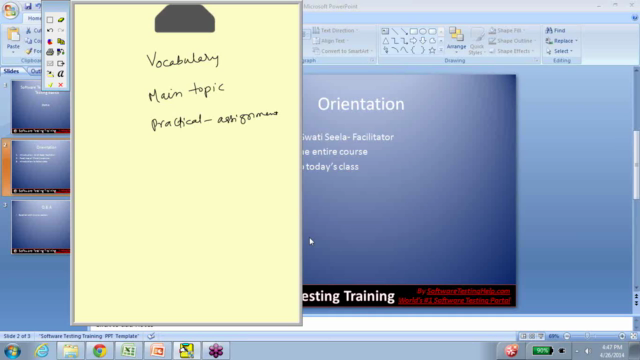The height and width of the screenshot is (360, 640).
Task: Open the Select dropdown
Action: click(559, 51)
